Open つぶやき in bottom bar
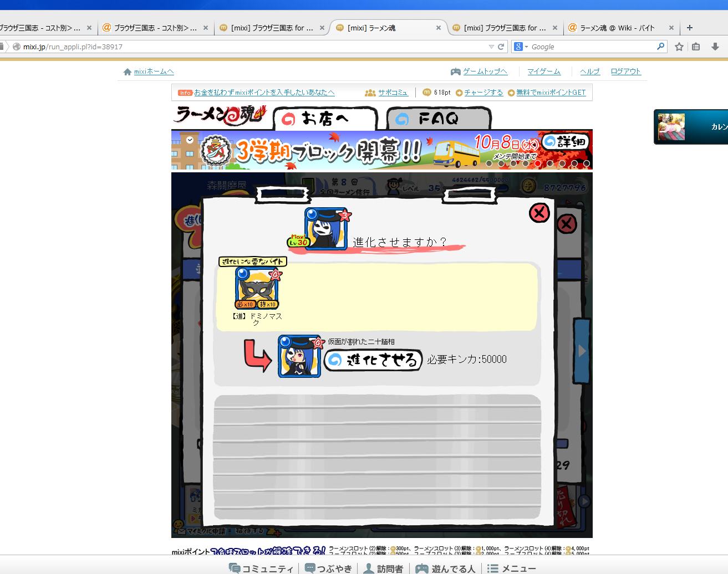Viewport: 728px width, 574px height. click(329, 568)
